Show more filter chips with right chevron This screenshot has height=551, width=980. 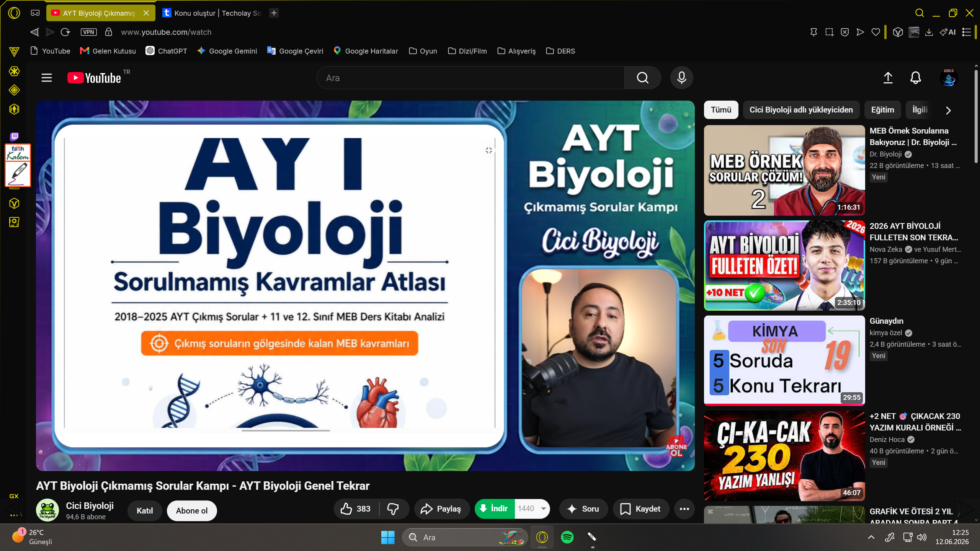click(948, 111)
